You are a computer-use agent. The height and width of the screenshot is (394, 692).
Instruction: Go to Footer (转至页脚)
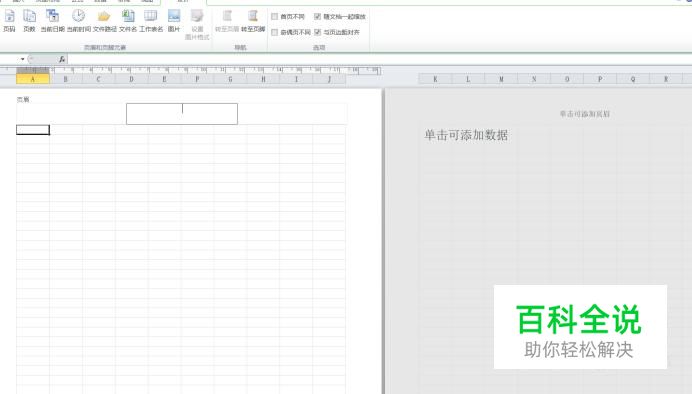pyautogui.click(x=253, y=21)
